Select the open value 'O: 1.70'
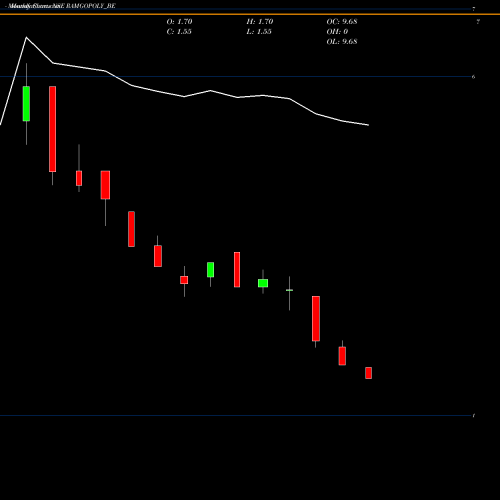Image resolution: width=500 pixels, height=500 pixels. pyautogui.click(x=179, y=22)
